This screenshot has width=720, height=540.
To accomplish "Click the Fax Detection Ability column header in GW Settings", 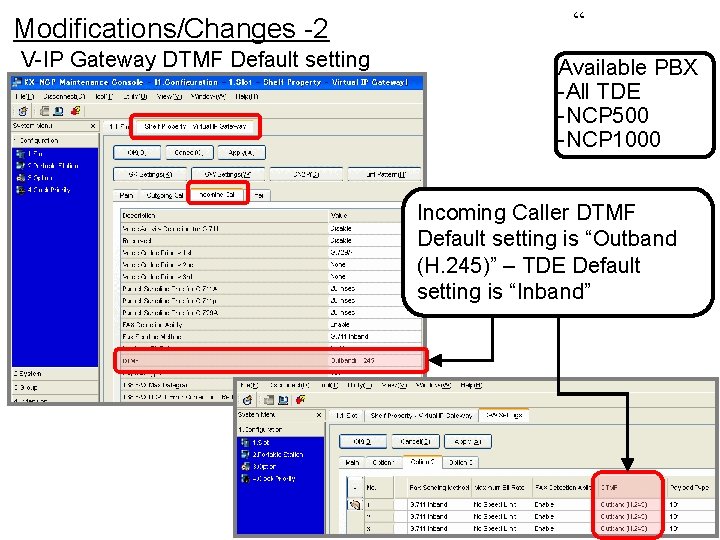I will click(x=564, y=487).
